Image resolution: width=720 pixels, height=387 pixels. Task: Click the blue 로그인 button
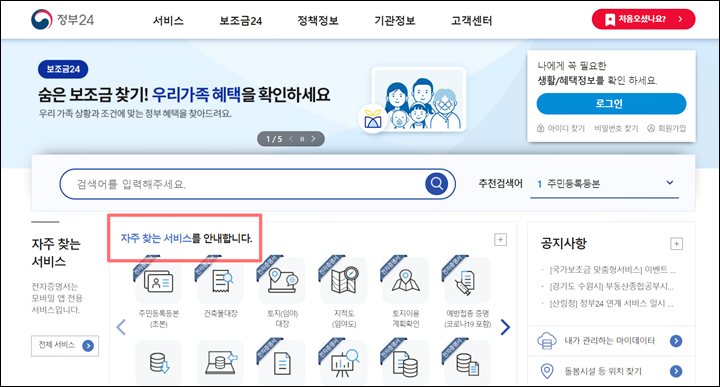(x=611, y=104)
